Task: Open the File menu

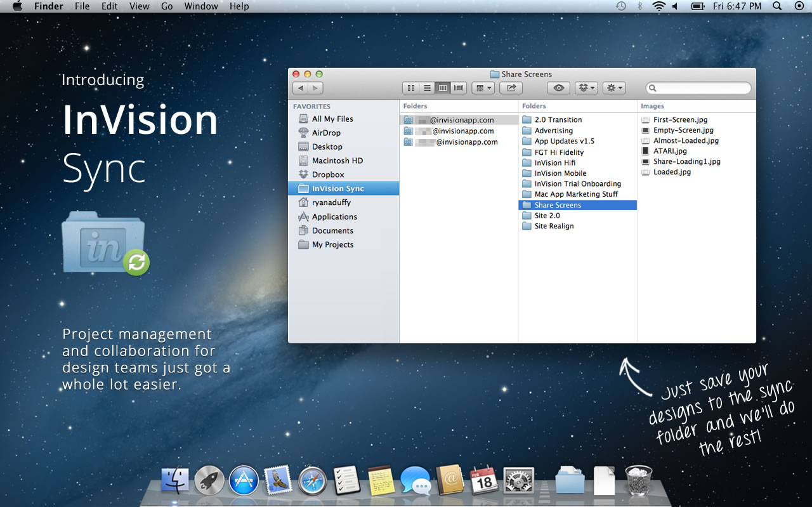Action: pyautogui.click(x=82, y=6)
